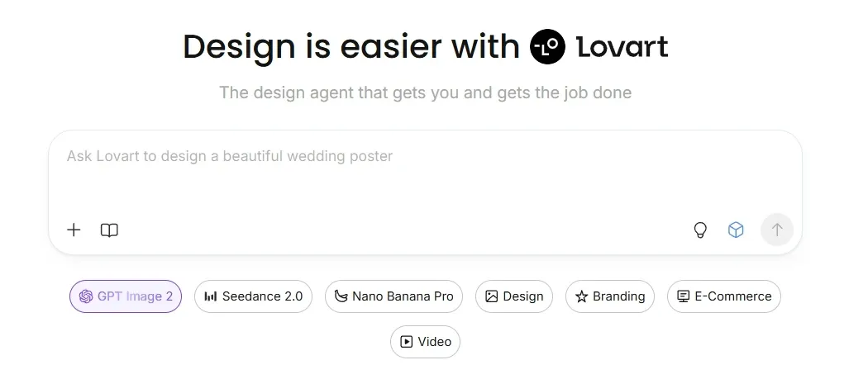Click the 'Design is easier with' heading text
The height and width of the screenshot is (379, 868).
pyautogui.click(x=351, y=48)
